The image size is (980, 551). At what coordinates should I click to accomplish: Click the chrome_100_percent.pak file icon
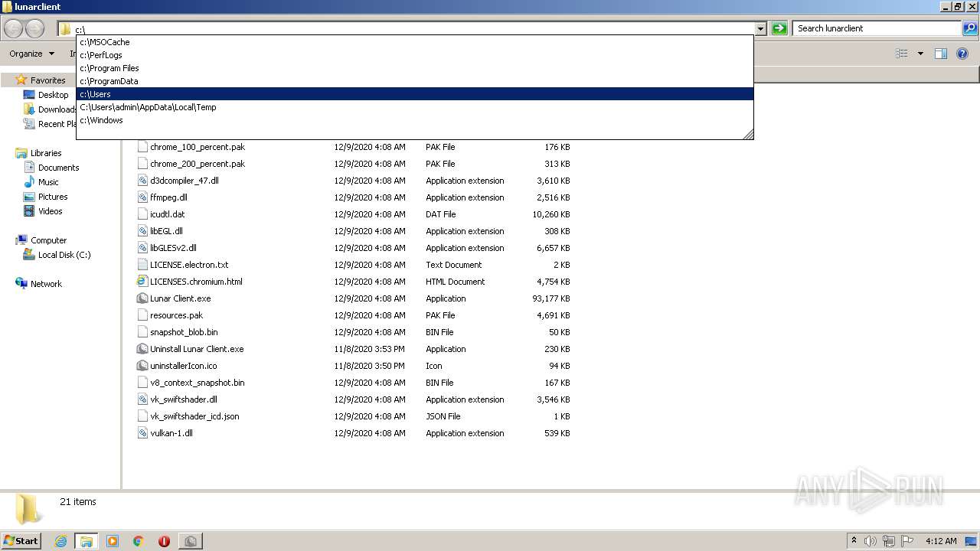[142, 147]
